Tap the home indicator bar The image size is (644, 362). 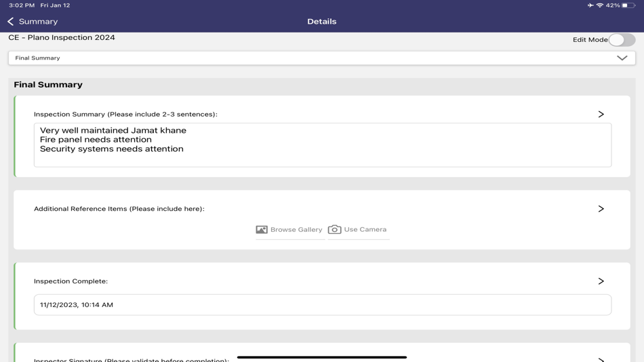click(321, 357)
